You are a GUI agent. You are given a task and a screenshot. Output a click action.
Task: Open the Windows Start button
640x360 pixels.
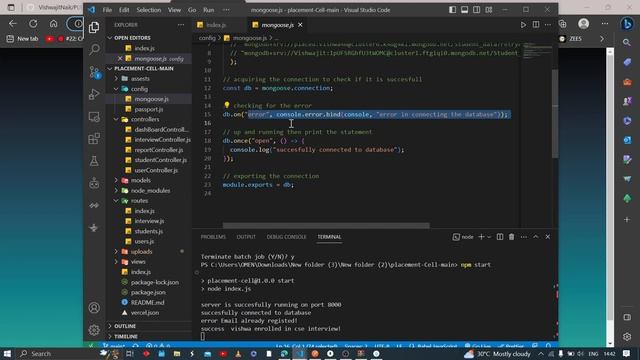click(x=7, y=353)
